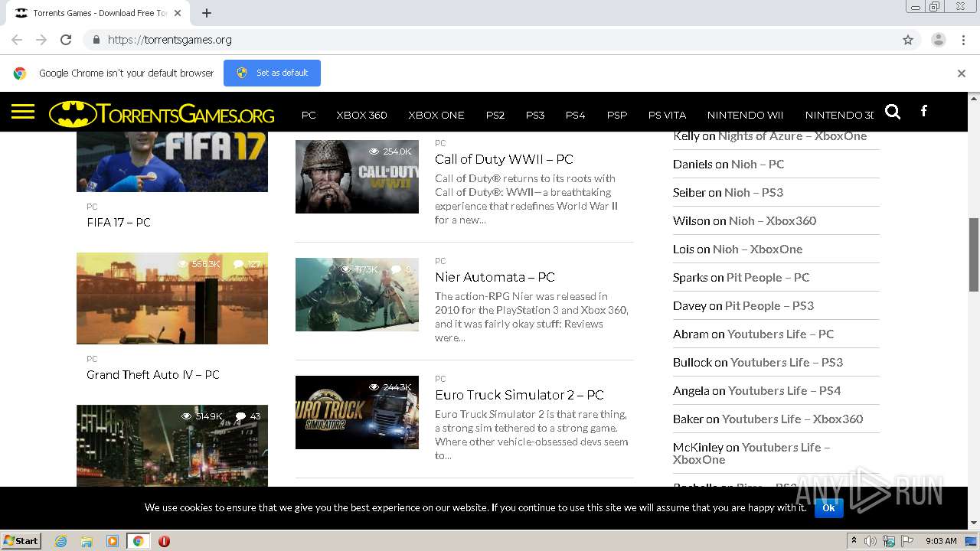This screenshot has width=980, height=551.
Task: Select PS VITA category in navigation
Action: coord(667,115)
